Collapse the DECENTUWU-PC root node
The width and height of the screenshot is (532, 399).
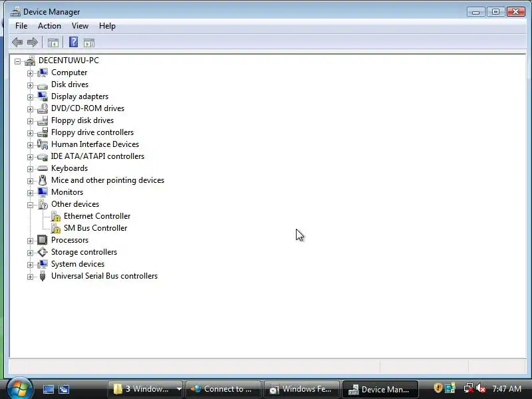(17, 61)
